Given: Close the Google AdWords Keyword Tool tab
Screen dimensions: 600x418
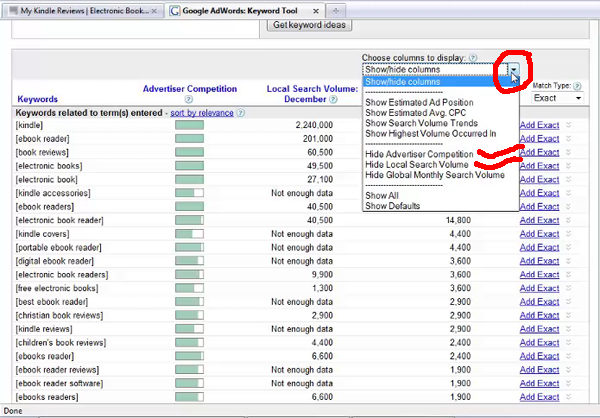Looking at the screenshot, I should click(316, 11).
